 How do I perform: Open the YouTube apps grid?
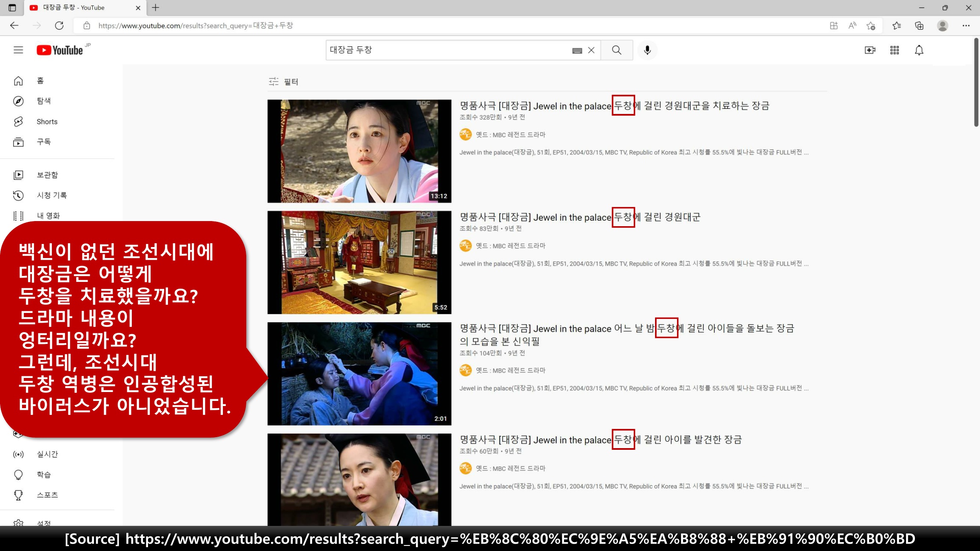[x=895, y=50]
